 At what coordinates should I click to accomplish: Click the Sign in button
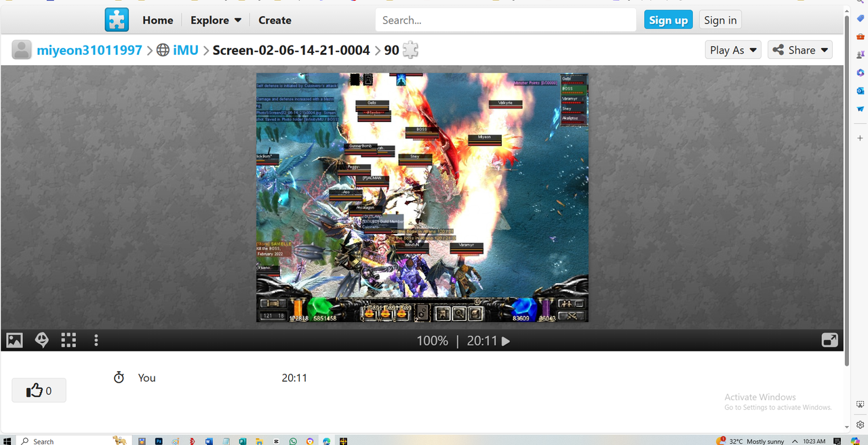click(x=720, y=20)
